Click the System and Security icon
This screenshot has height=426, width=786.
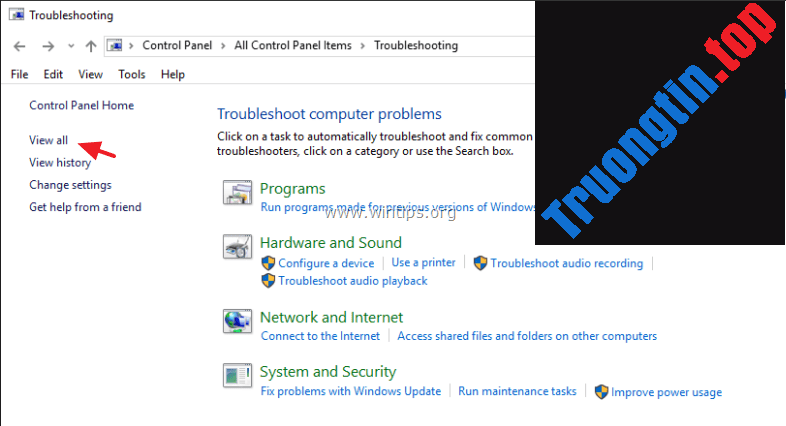[x=237, y=376]
